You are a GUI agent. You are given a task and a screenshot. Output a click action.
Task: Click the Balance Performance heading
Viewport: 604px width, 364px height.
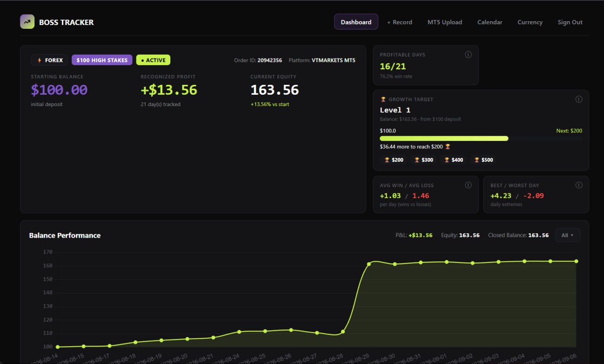point(65,235)
